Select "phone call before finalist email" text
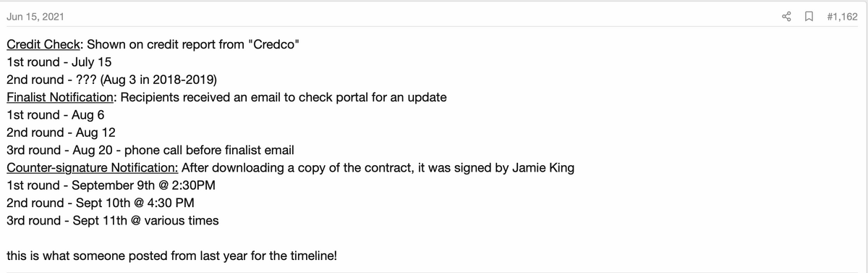This screenshot has height=273, width=868. (210, 150)
